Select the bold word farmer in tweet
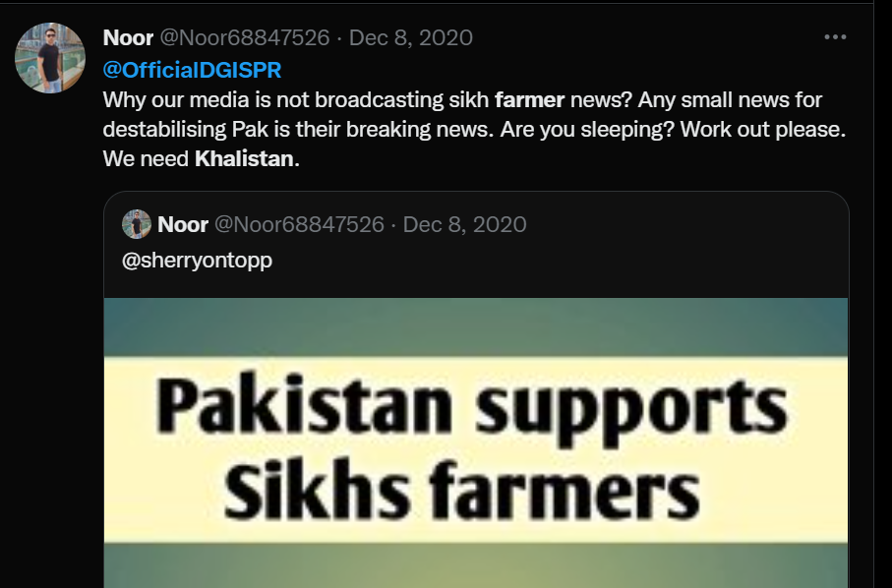This screenshot has height=588, width=892. pos(530,100)
